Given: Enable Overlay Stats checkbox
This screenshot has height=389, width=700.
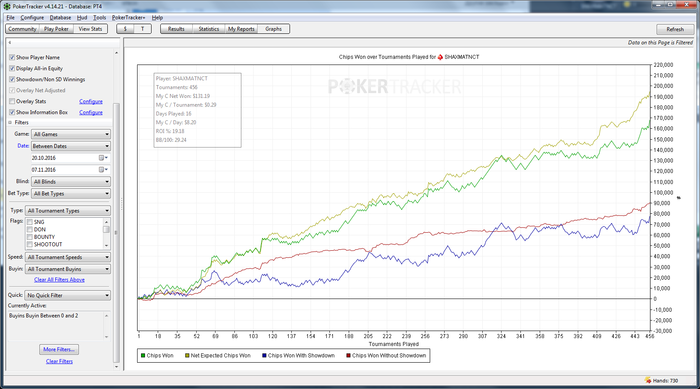Looking at the screenshot, I should 12,101.
